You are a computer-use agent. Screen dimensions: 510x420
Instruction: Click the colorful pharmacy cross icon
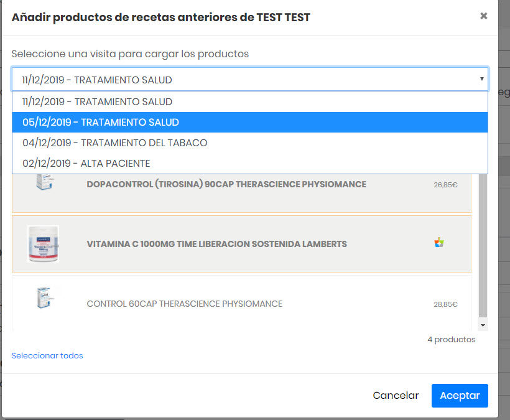tap(438, 243)
